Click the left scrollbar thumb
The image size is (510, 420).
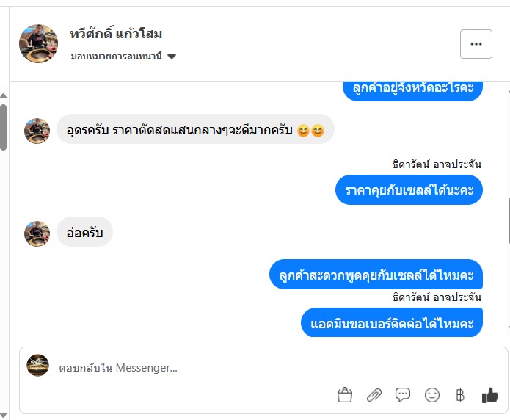tap(4, 126)
